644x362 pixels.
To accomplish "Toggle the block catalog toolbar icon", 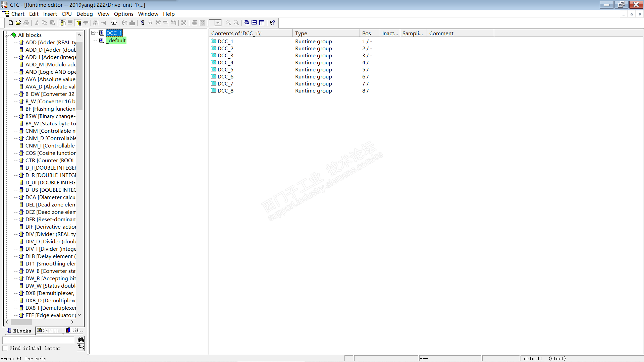I will click(x=62, y=23).
